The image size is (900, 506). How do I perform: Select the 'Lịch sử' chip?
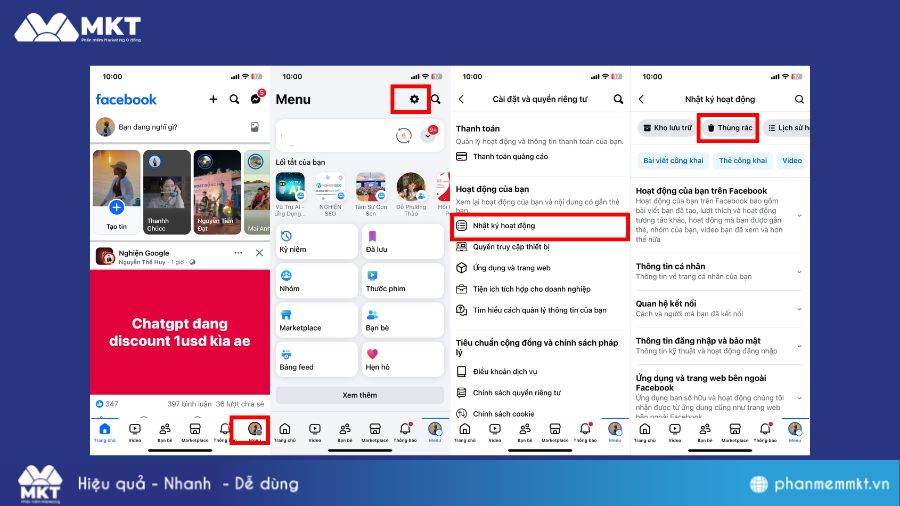(x=787, y=128)
